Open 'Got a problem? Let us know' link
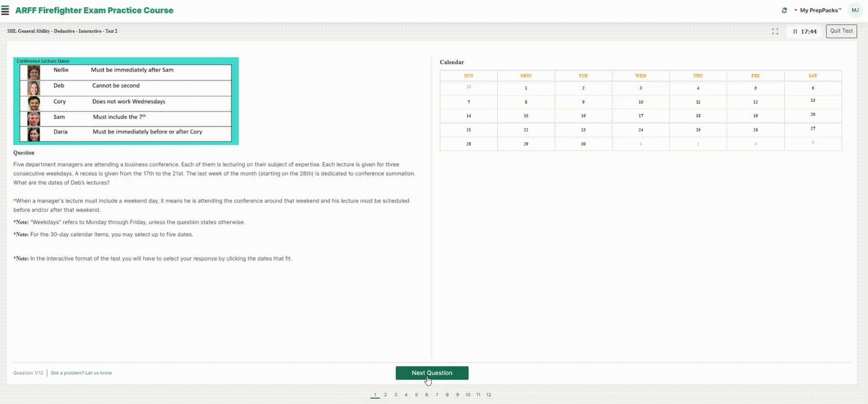The height and width of the screenshot is (404, 868). (x=81, y=373)
